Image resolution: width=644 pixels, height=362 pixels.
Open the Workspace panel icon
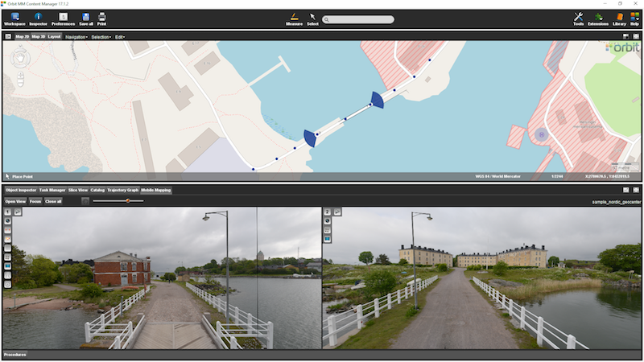14,17
